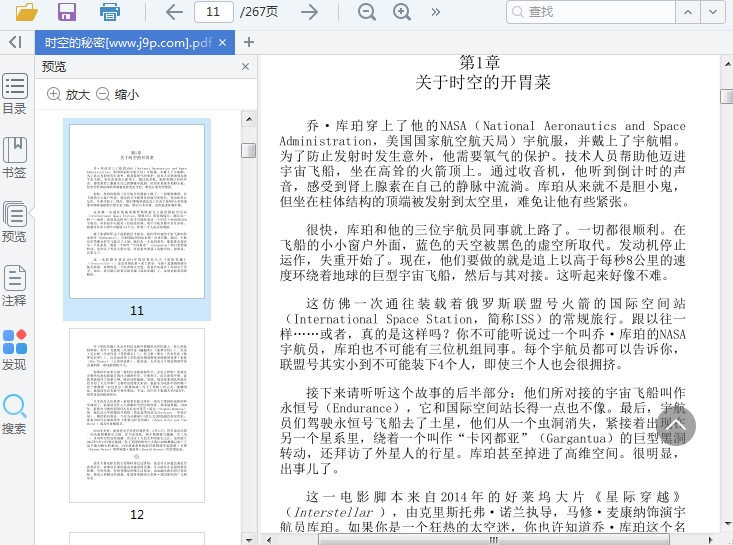Click 缩小 to shrink thumbnails
The image size is (733, 545).
pyautogui.click(x=117, y=94)
